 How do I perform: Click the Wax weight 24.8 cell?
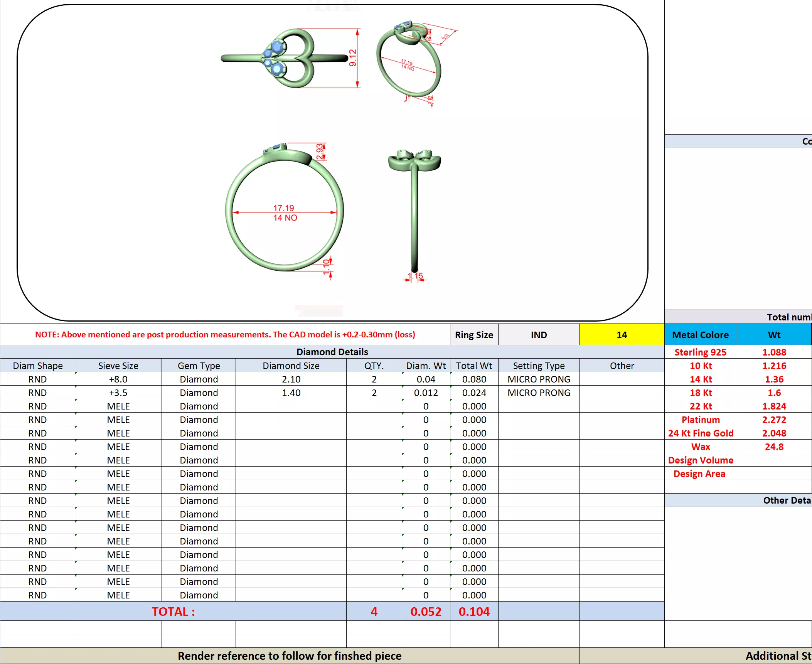click(774, 447)
